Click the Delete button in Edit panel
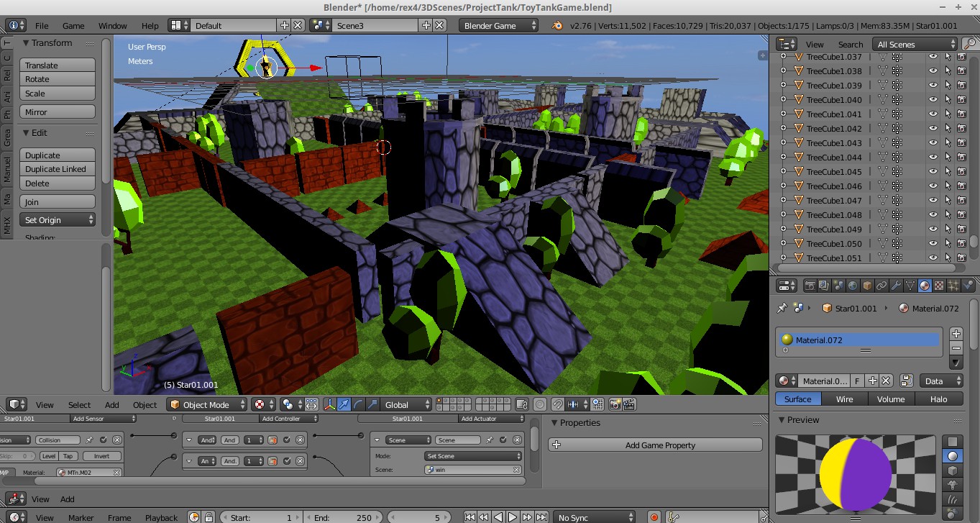Viewport: 980px width, 523px height. click(x=58, y=183)
